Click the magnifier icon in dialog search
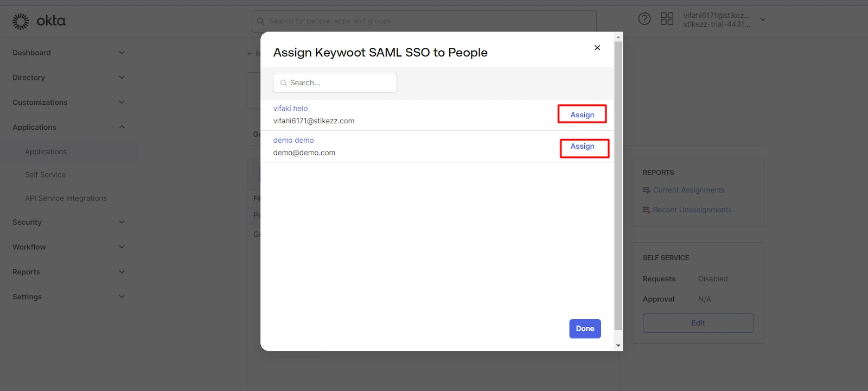Viewport: 868px width, 391px height. pos(283,83)
